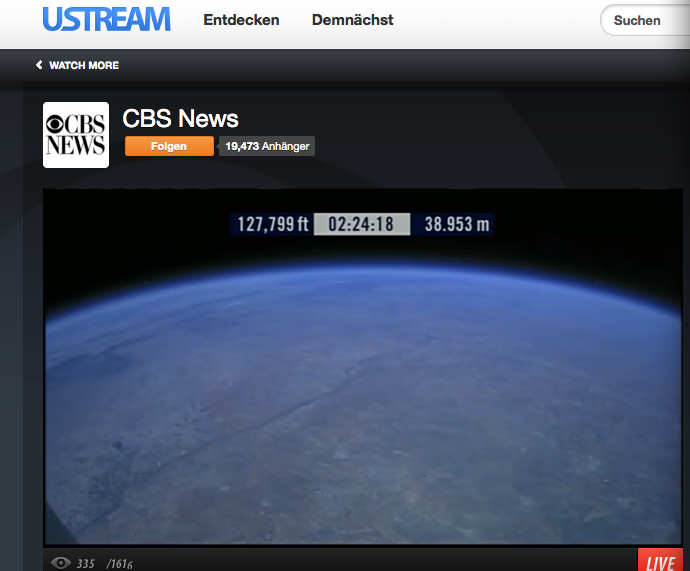Open the Demnächst menu
Screen dimensions: 690x571
(352, 20)
